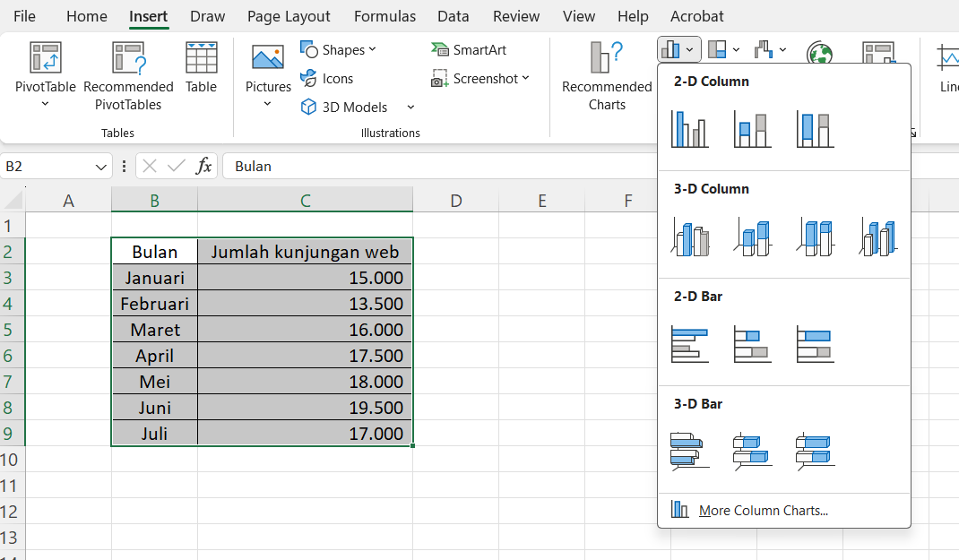
Task: Expand the 3D Models dropdown arrow
Action: 410,108
